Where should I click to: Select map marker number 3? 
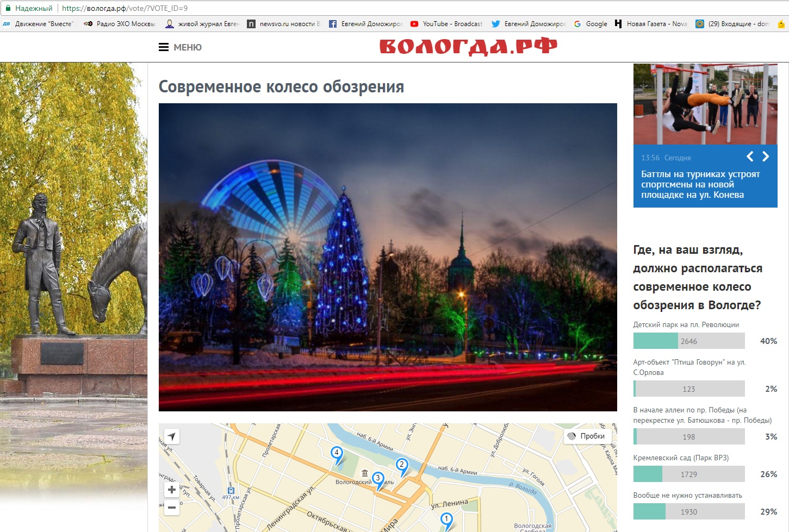pos(378,479)
